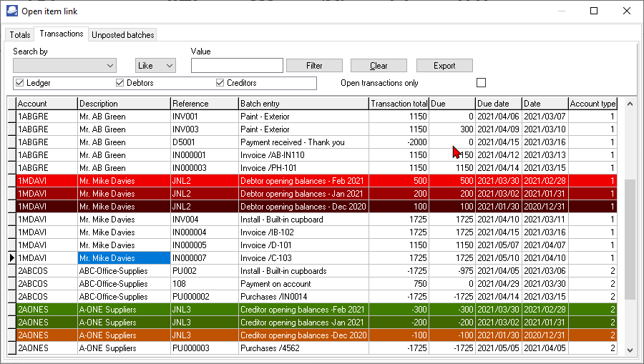This screenshot has width=644, height=364.
Task: Select the IN000007 reference cell
Action: (x=204, y=258)
